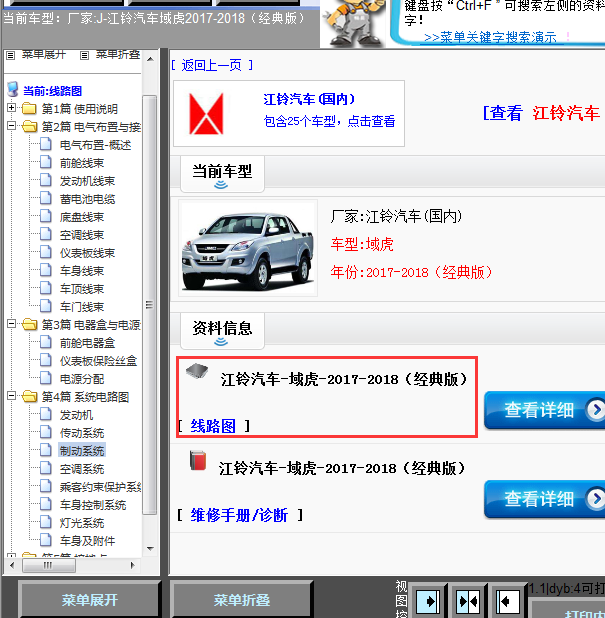Click the right-arrow view button in bottom bar
605x618 pixels.
(428, 601)
